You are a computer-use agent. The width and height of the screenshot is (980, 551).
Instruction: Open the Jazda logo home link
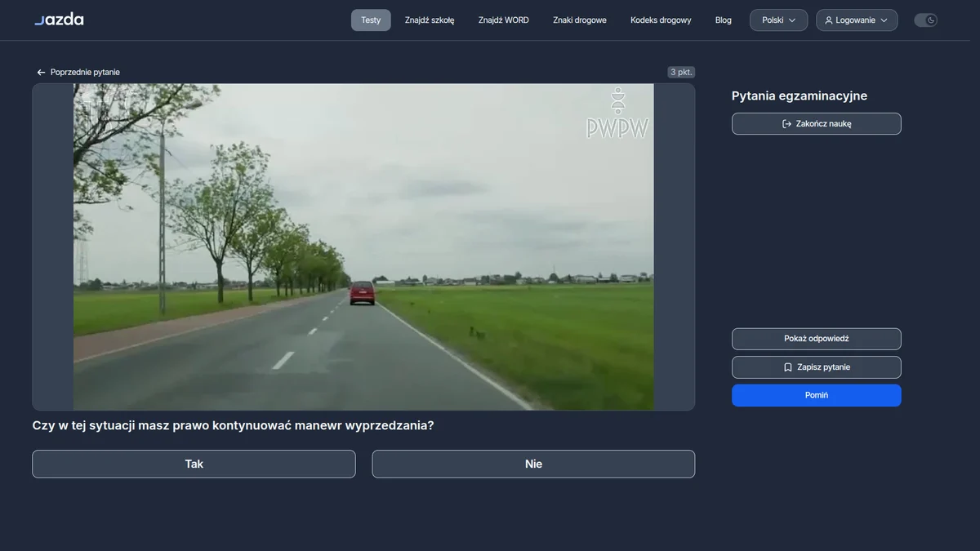59,20
